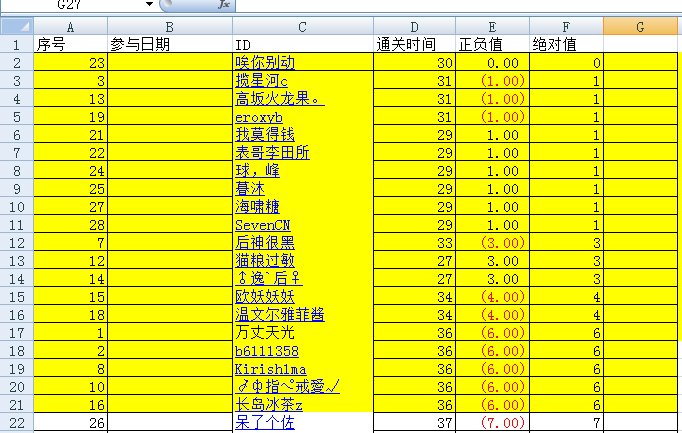Screen dimensions: 682x433
Task: Open the SevenCN hyperlink
Action: coord(263,225)
